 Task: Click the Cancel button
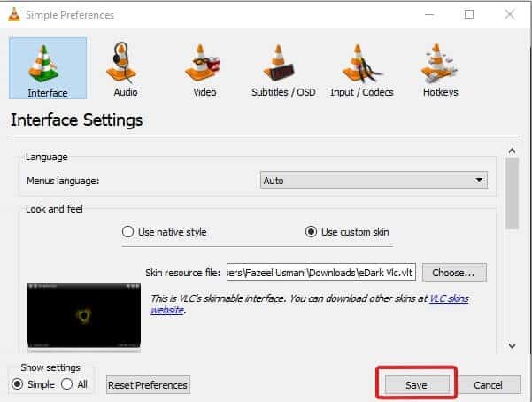point(488,384)
